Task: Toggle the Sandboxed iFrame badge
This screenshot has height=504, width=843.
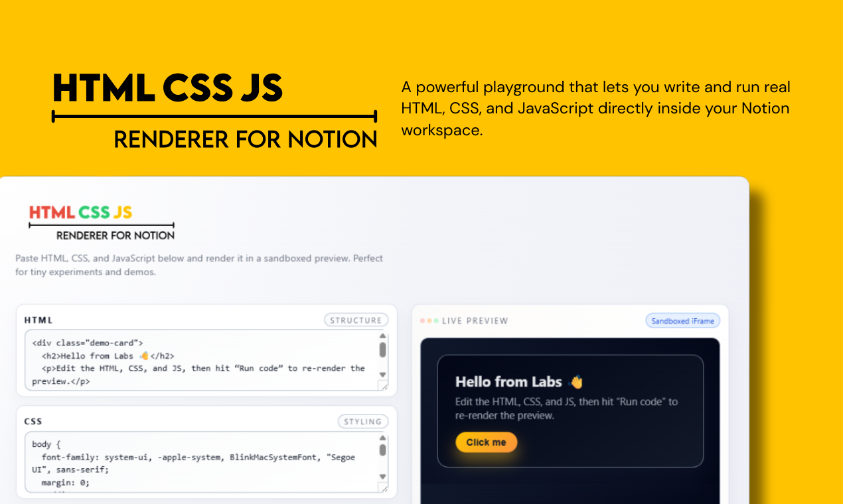Action: (x=682, y=320)
